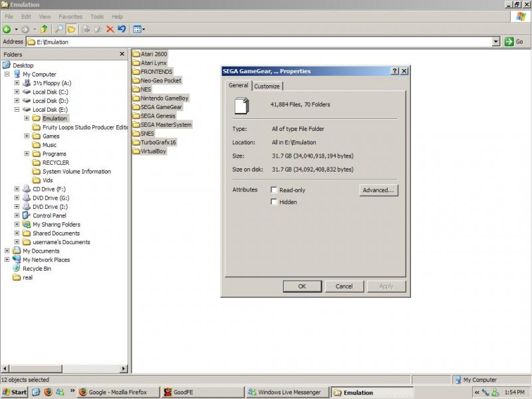The width and height of the screenshot is (532, 399).
Task: Select the My Sharing Folders icon
Action: [27, 224]
